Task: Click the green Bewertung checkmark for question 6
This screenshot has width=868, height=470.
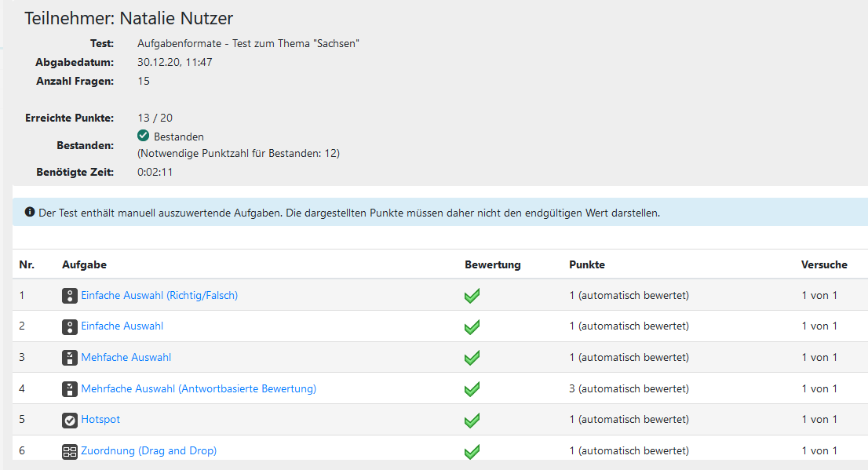Action: click(x=472, y=451)
